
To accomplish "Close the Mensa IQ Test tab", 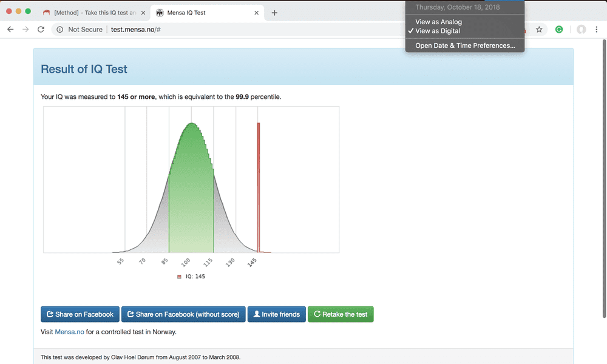I will pyautogui.click(x=256, y=13).
